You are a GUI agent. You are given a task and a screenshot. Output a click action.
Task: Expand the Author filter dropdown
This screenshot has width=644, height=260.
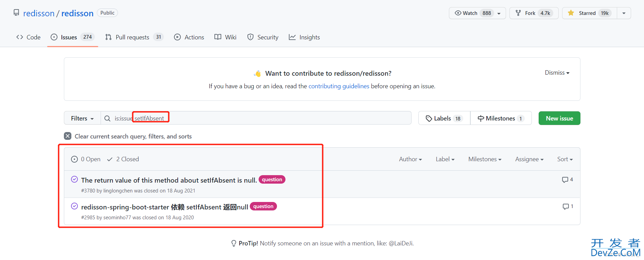411,159
